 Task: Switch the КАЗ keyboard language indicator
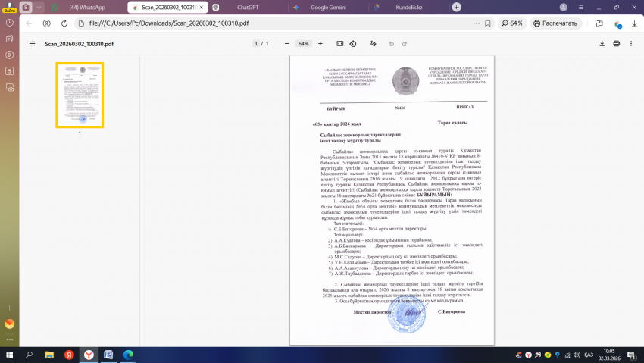[588, 355]
